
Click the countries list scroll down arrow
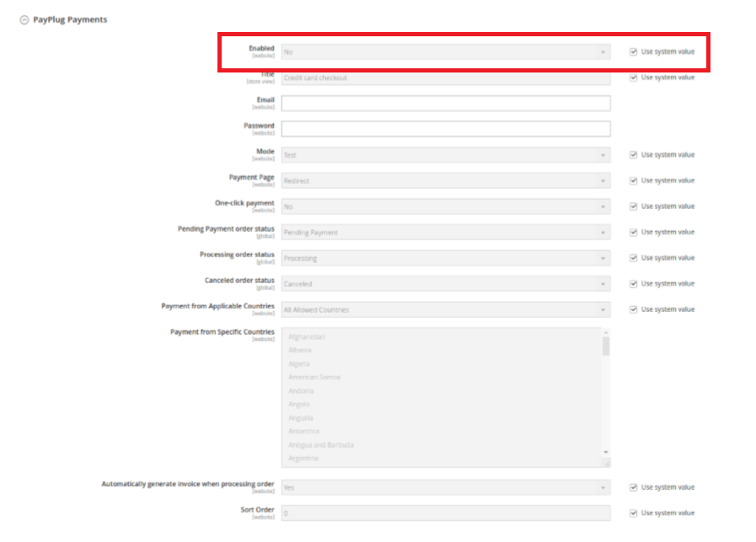pos(606,453)
